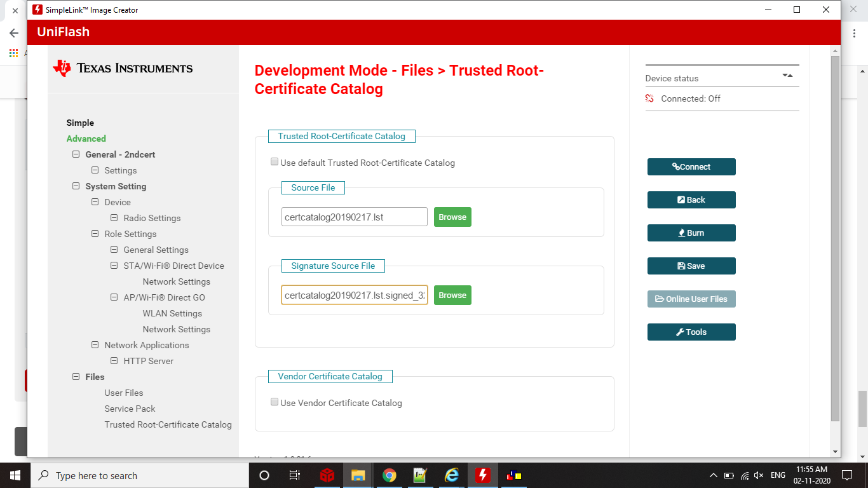Click the scrollbar down arrow in UniFlash
Image resolution: width=868 pixels, height=488 pixels.
[835, 452]
